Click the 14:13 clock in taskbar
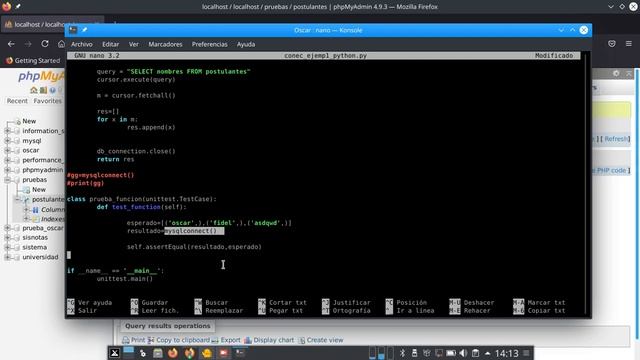640x360 pixels. 507,353
